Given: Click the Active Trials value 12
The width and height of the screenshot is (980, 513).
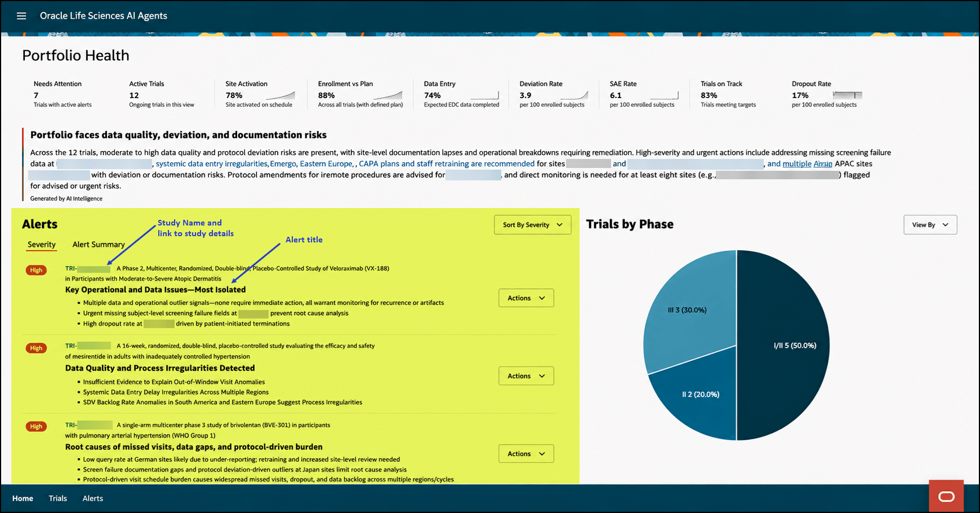Looking at the screenshot, I should 134,95.
